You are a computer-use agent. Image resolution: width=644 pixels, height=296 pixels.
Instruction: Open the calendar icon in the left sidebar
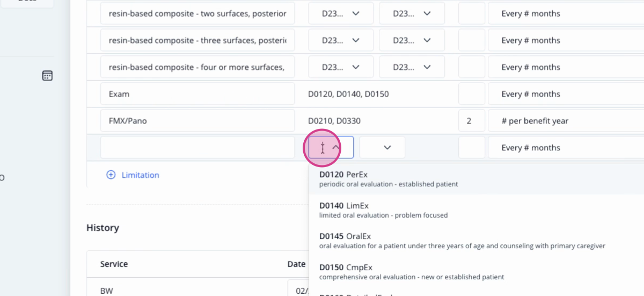click(47, 76)
